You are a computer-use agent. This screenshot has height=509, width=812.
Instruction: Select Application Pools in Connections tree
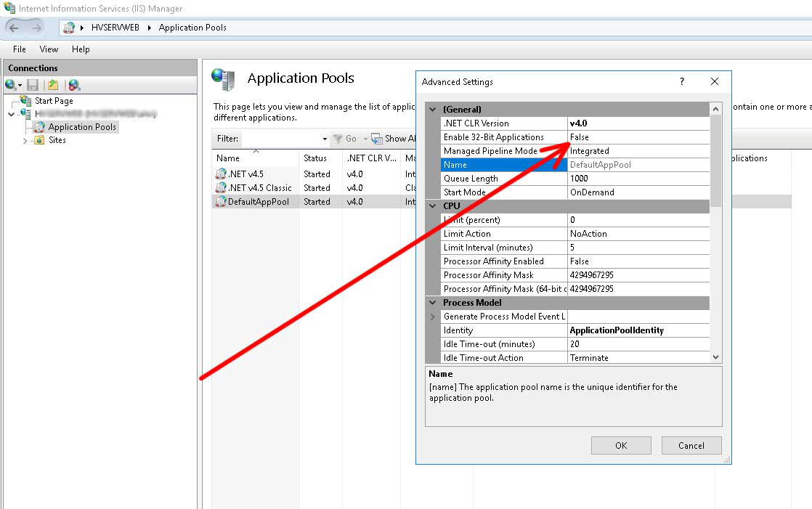pos(82,127)
